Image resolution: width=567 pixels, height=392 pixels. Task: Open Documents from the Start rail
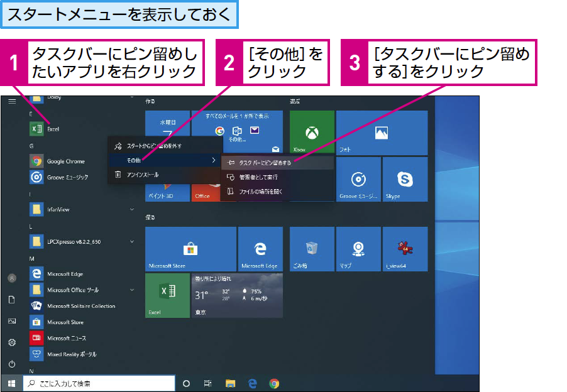pyautogui.click(x=12, y=300)
